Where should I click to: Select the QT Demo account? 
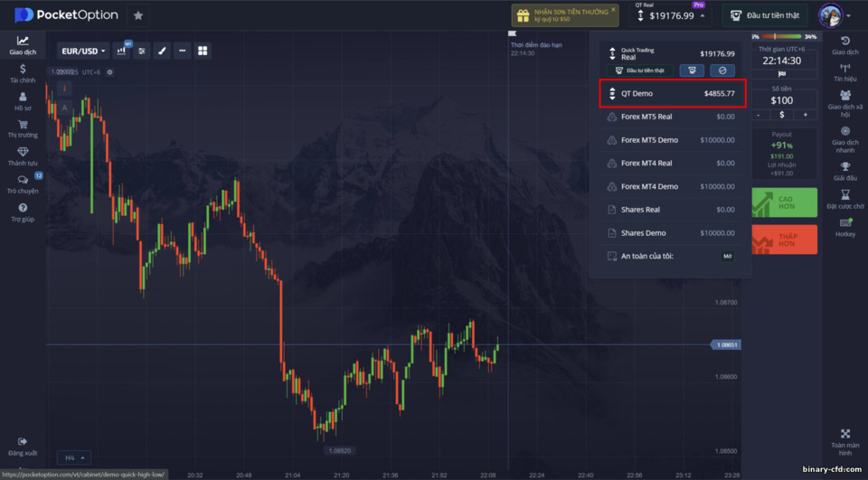[673, 94]
